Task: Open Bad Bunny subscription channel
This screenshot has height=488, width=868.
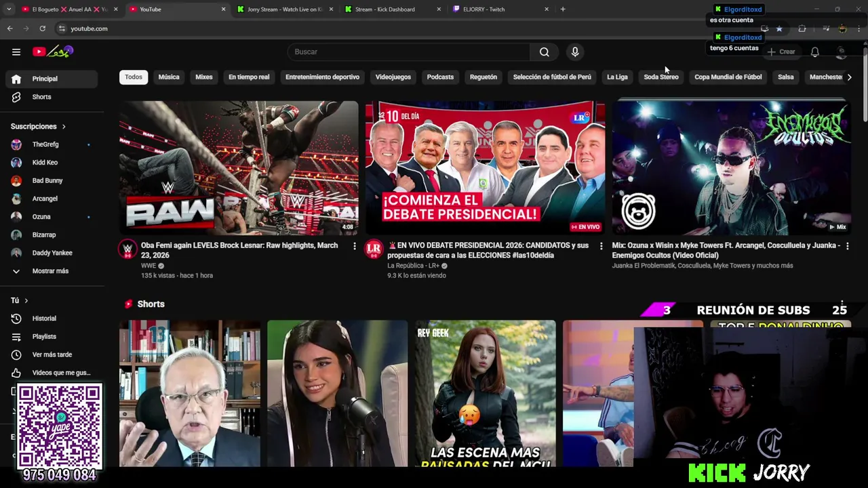Action: pyautogui.click(x=52, y=180)
